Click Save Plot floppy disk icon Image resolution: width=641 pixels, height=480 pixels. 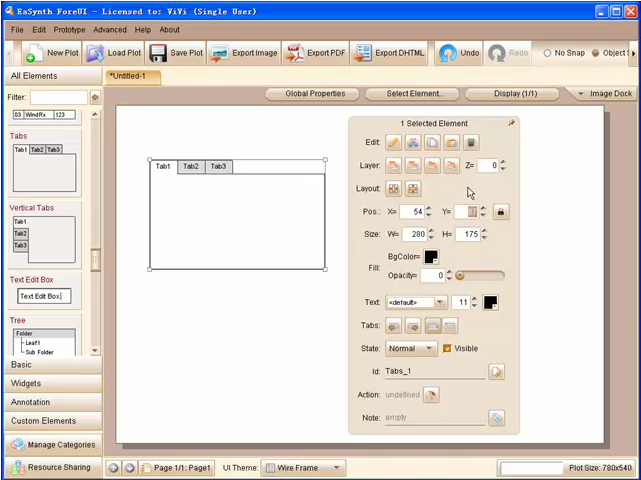[158, 53]
